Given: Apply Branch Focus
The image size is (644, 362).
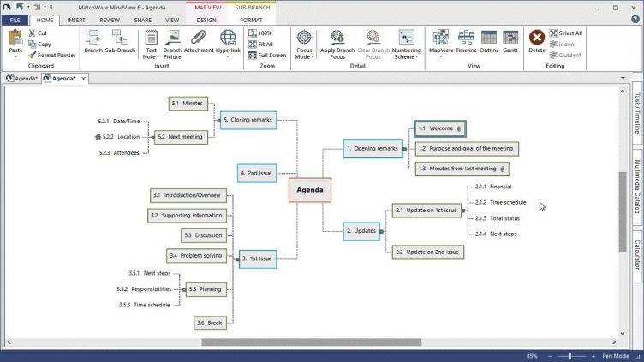Looking at the screenshot, I should click(337, 45).
